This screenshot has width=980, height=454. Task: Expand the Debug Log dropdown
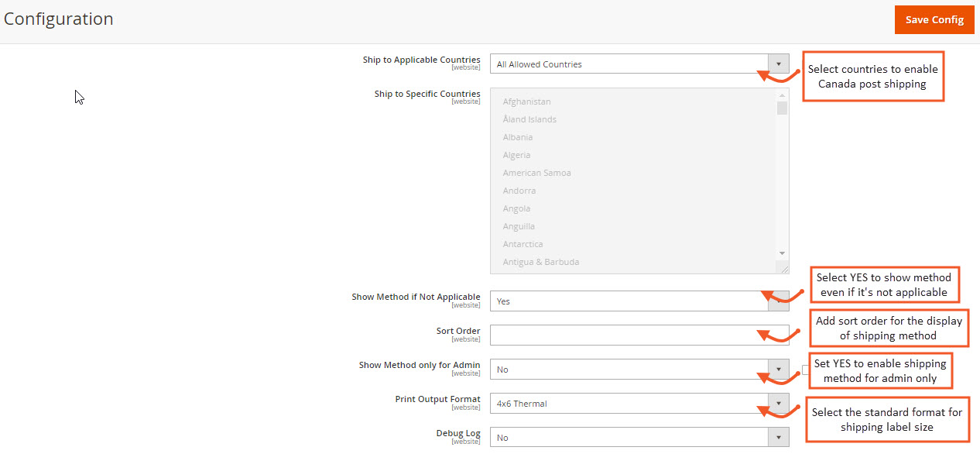pos(639,438)
